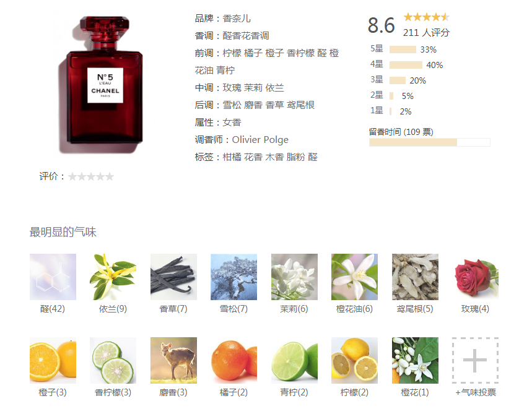The width and height of the screenshot is (532, 414).
Task: Rate five stars next to 评价
Action: (x=109, y=176)
